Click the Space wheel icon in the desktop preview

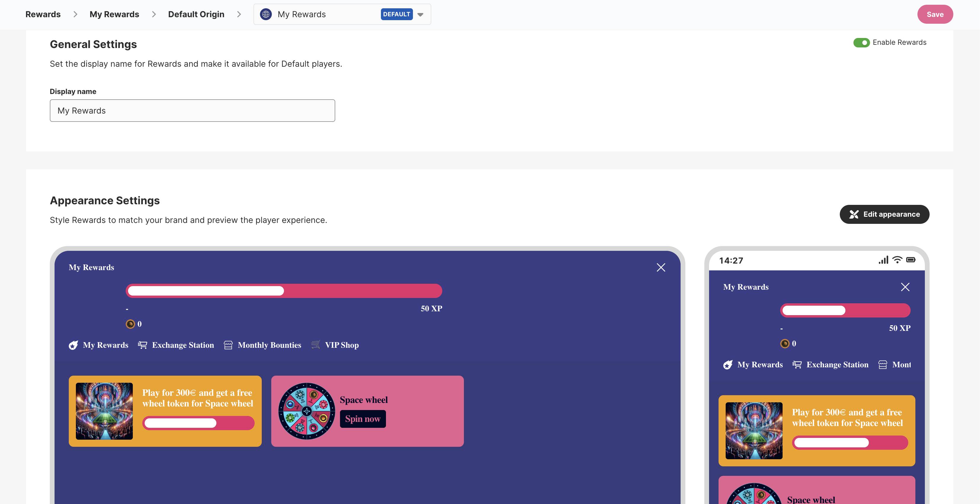tap(306, 411)
